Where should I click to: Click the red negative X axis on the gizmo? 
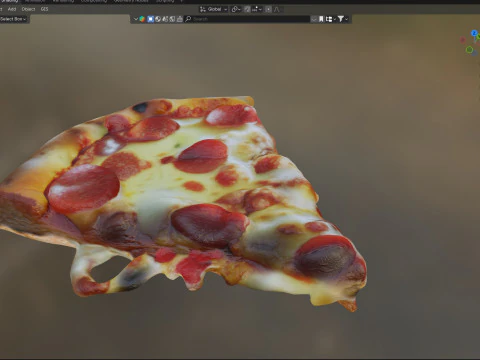pyautogui.click(x=463, y=40)
